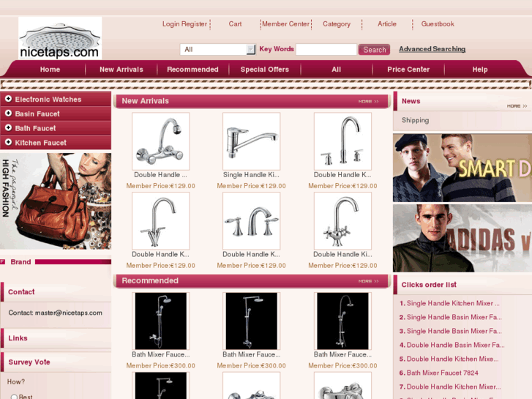Select the Recommended menu tab

click(x=192, y=70)
